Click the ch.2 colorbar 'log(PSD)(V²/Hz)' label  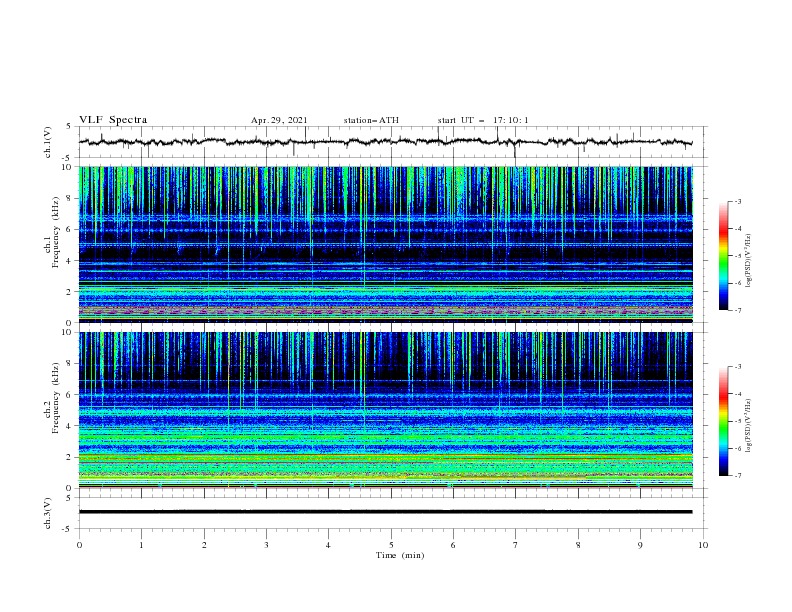[x=748, y=426]
